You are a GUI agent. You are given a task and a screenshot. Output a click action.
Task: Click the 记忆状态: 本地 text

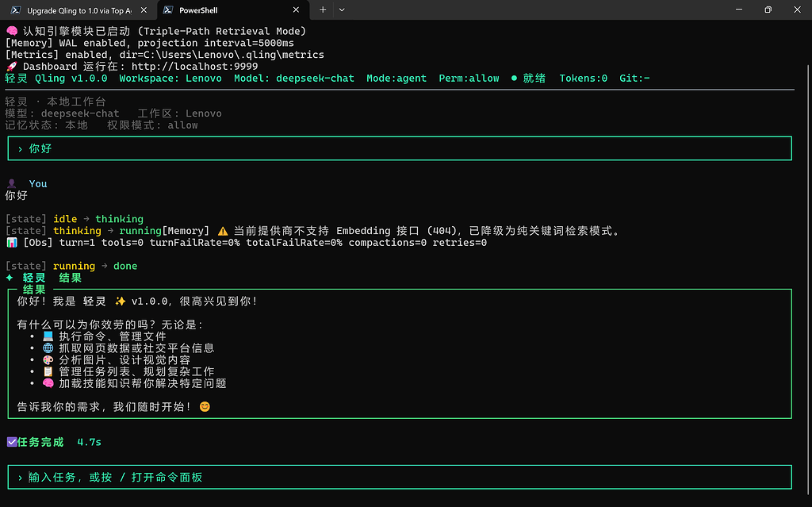pyautogui.click(x=47, y=125)
